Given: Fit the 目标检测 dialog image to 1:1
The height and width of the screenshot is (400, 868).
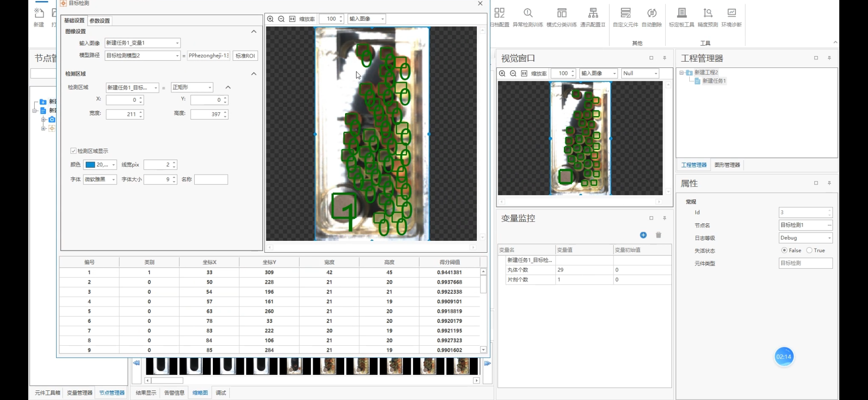Looking at the screenshot, I should tap(292, 19).
